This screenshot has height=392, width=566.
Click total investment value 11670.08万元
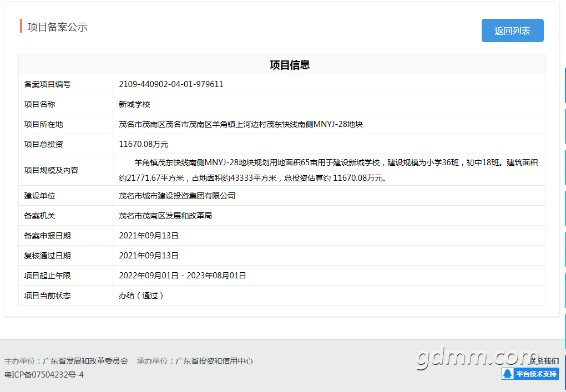point(144,144)
